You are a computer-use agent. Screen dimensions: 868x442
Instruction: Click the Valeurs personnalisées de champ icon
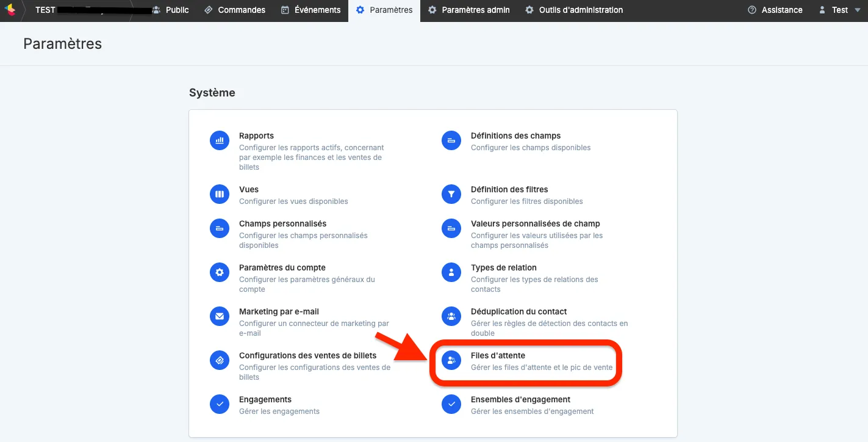pyautogui.click(x=451, y=228)
